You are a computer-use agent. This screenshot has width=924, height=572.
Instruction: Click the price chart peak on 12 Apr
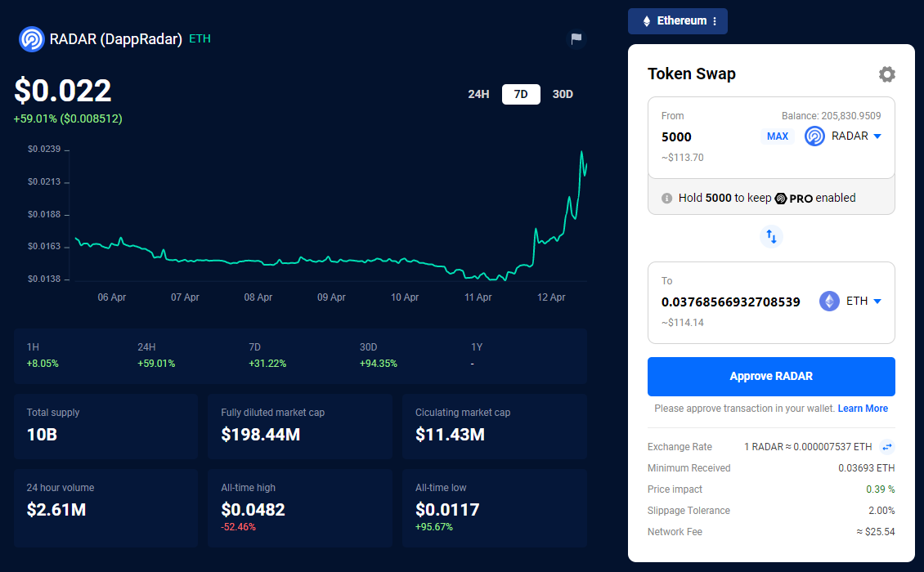(581, 152)
